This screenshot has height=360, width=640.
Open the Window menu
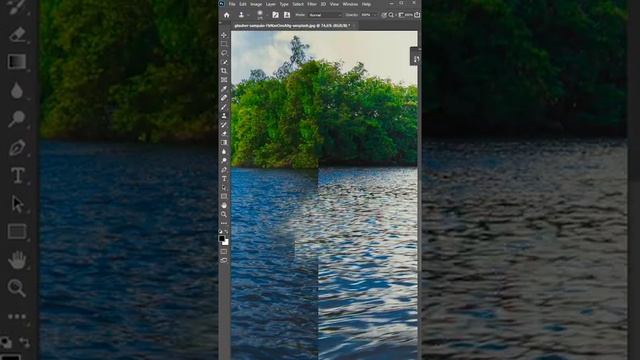click(350, 4)
